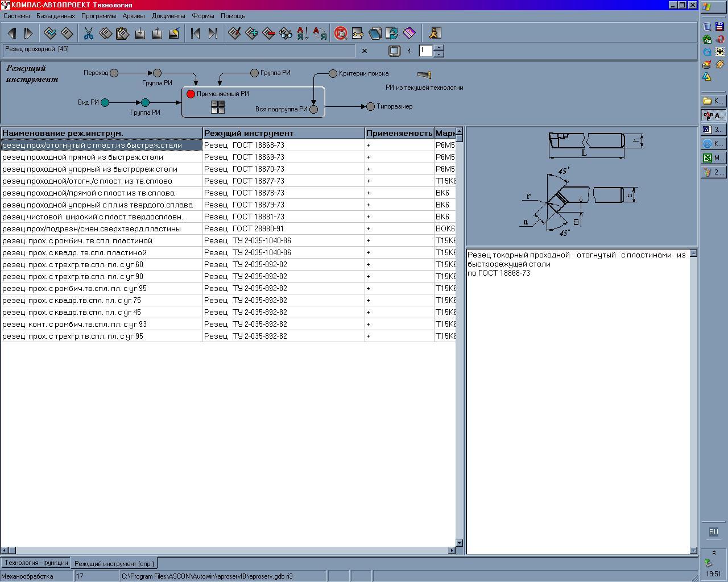728x582 pixels.
Task: Paste from clipboard icon
Action: tap(122, 33)
